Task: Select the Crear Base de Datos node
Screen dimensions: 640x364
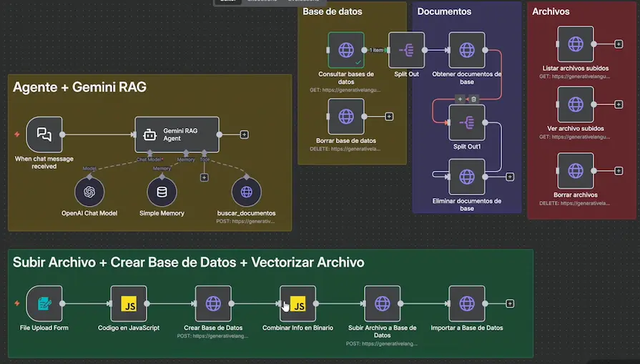Action: 213,304
